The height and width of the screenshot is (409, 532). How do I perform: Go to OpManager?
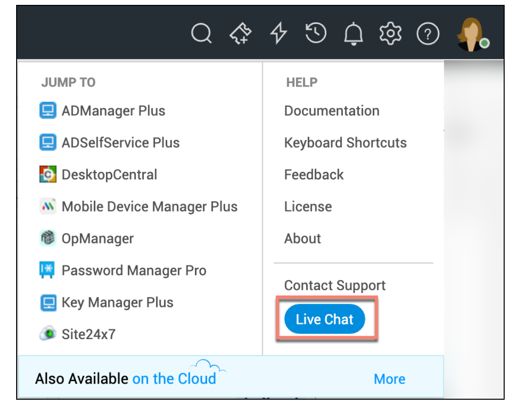[x=97, y=239]
